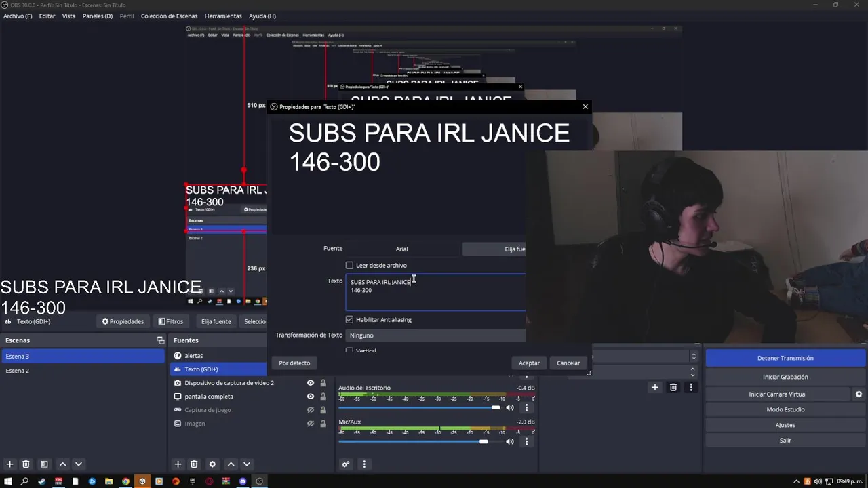The width and height of the screenshot is (868, 488).
Task: Hide Dispositivo de captura de video 2
Action: click(x=311, y=383)
